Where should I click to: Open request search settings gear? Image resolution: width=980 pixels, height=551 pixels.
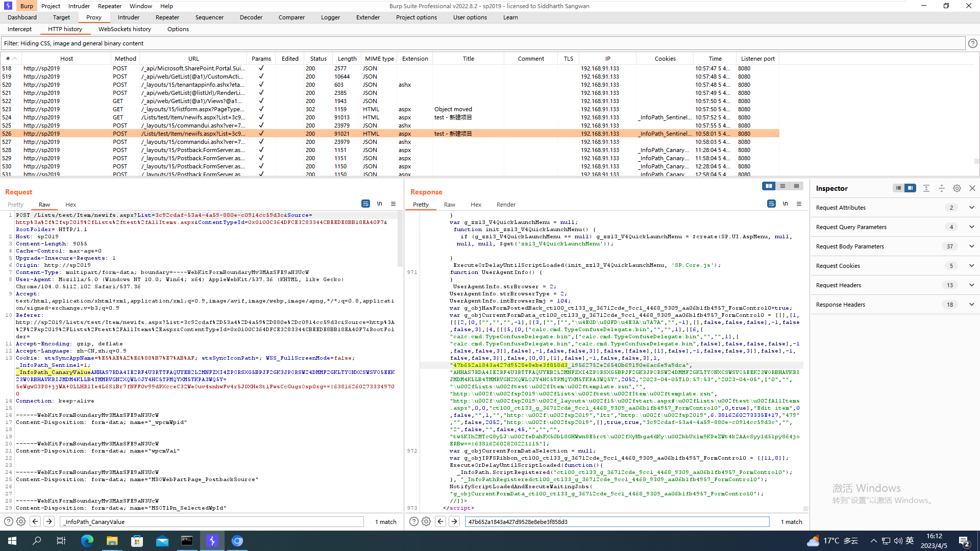[21, 521]
